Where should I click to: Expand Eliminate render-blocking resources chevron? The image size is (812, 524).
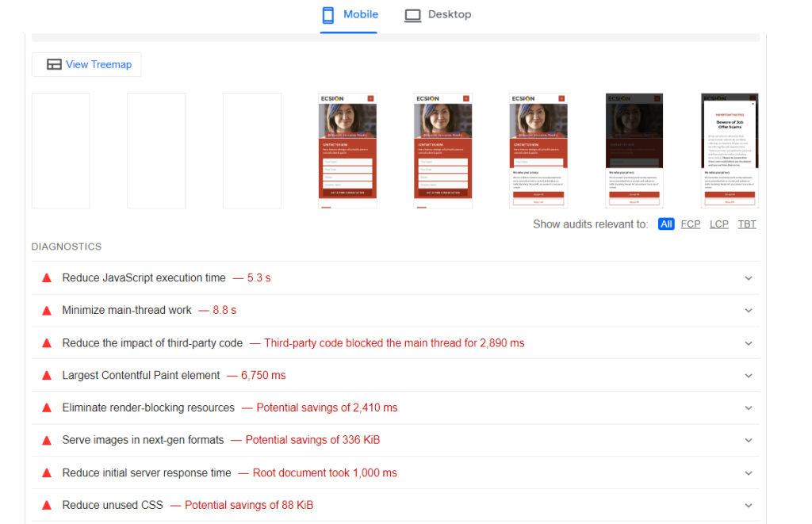pos(749,408)
